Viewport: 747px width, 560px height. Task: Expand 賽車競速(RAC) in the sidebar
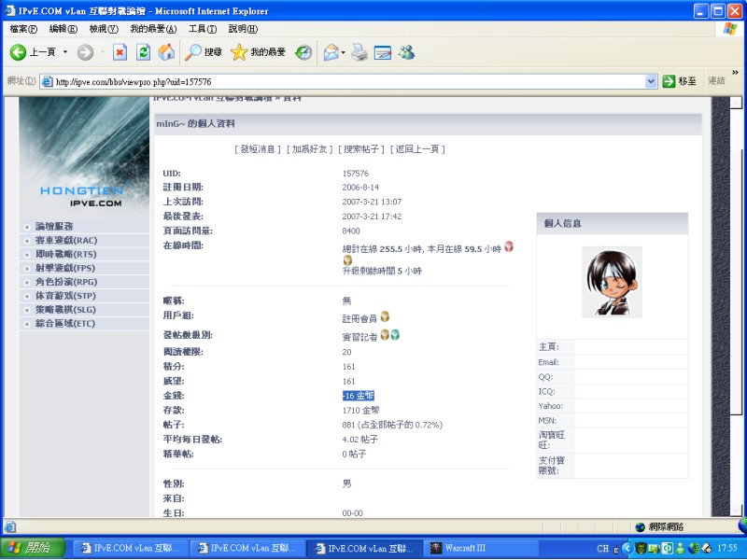coord(65,240)
